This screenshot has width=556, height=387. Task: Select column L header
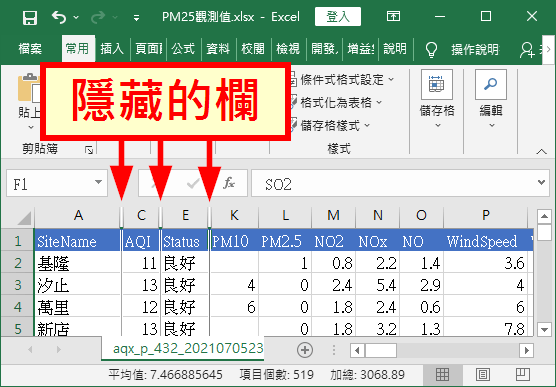[x=285, y=215]
